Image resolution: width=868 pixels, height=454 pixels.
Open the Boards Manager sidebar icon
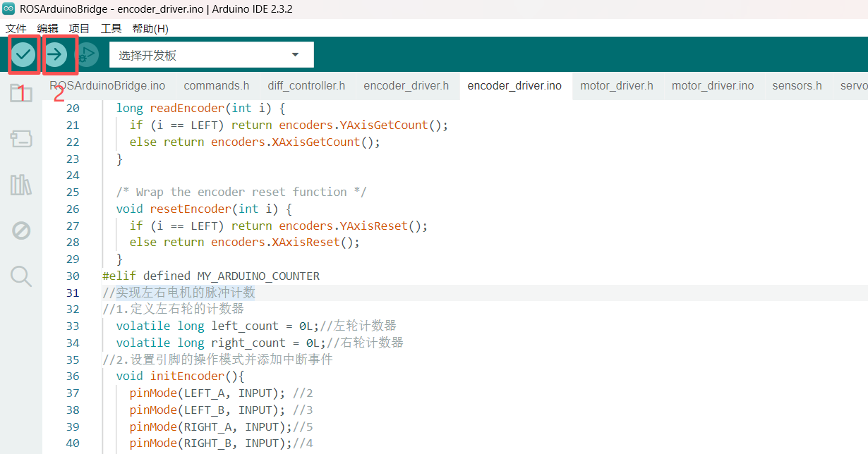pyautogui.click(x=21, y=139)
